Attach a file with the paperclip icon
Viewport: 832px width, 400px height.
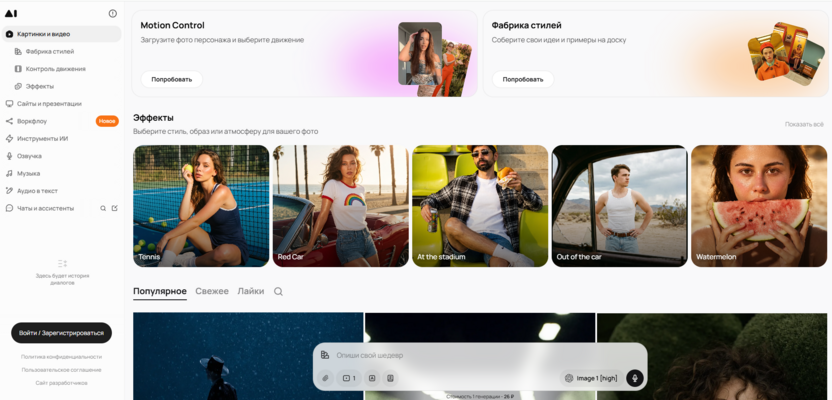tap(325, 378)
